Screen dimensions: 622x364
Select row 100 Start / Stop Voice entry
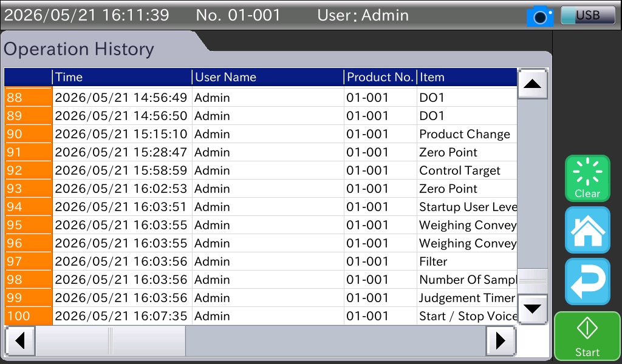[x=261, y=317]
